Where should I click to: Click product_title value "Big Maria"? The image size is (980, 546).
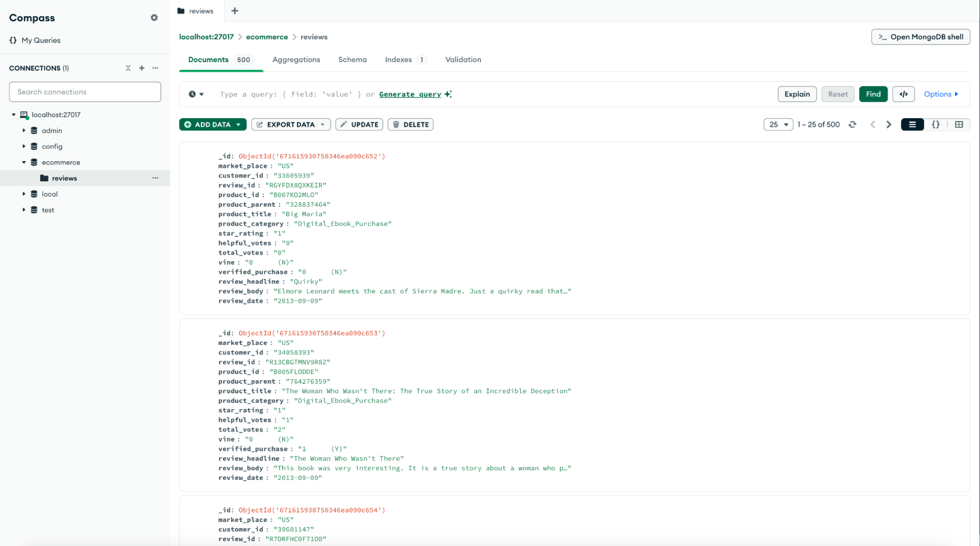coord(304,214)
